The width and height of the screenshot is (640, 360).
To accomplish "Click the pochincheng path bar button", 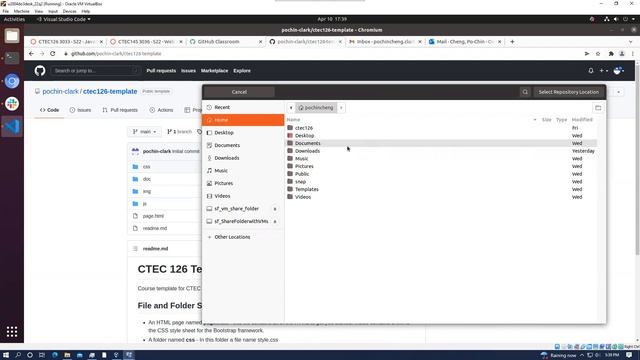I will 316,108.
